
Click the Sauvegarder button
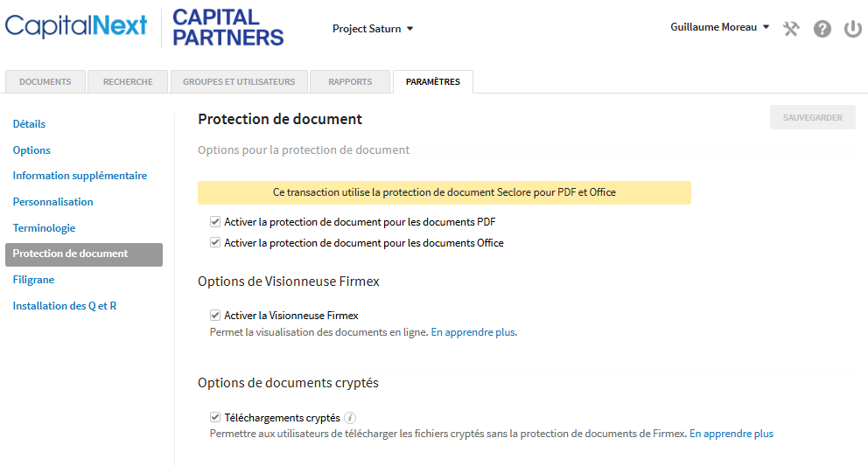point(813,117)
